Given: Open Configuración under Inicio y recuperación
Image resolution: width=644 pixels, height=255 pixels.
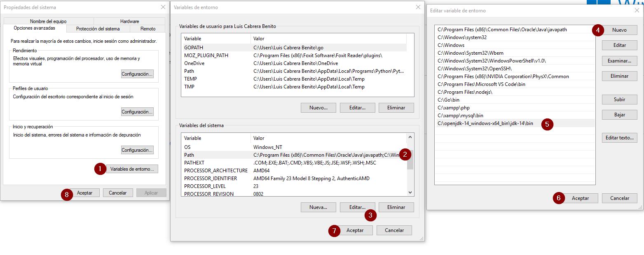Looking at the screenshot, I should (x=137, y=150).
